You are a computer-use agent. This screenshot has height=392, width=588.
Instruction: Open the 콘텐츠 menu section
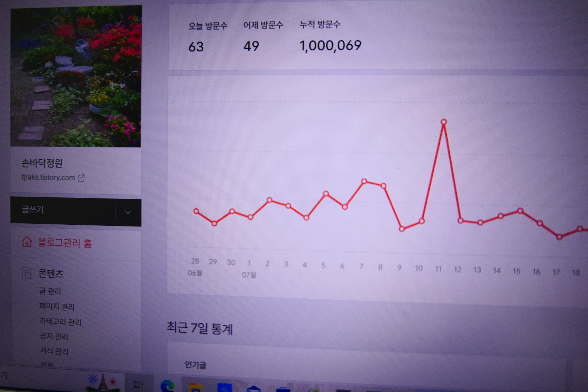click(51, 273)
